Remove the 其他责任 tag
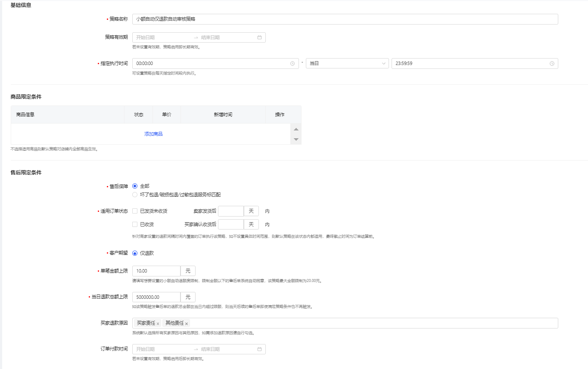This screenshot has height=369, width=588. (187, 323)
